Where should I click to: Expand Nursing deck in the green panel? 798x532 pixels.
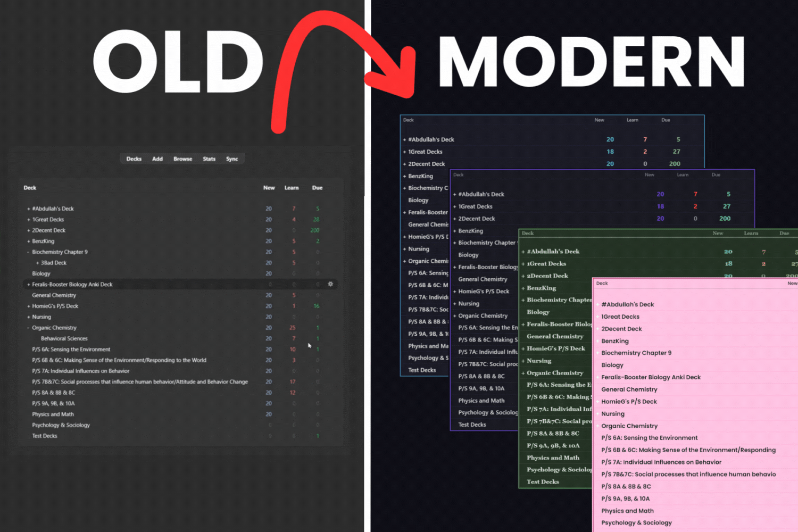pyautogui.click(x=523, y=361)
